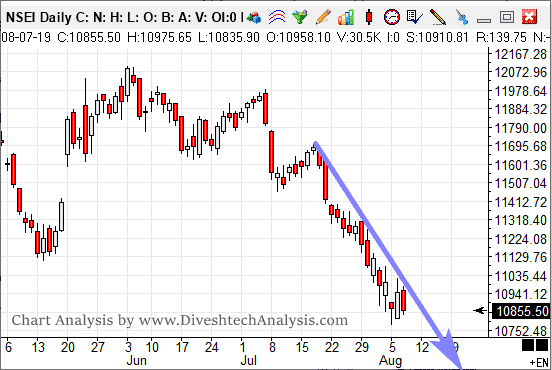Click the H:10975.65 high value
The image size is (552, 370).
(159, 37)
